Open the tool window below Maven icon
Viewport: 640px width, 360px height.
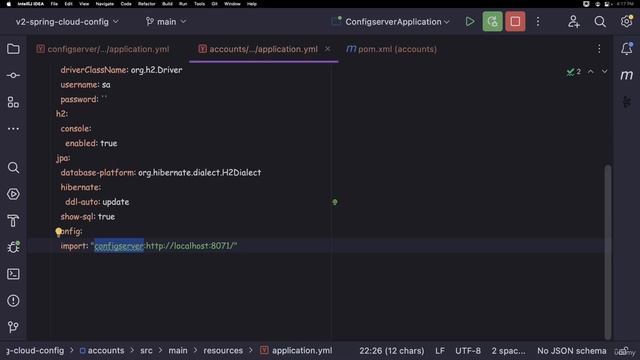627,101
